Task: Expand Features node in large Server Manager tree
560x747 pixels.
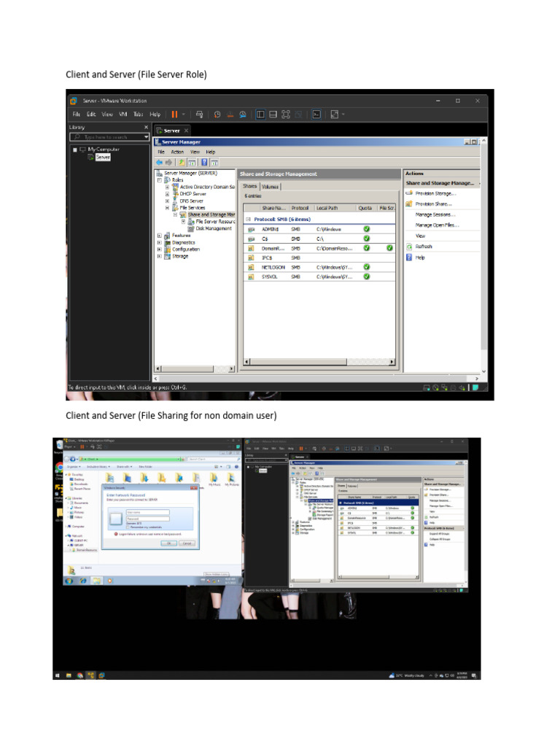Action: (160, 236)
